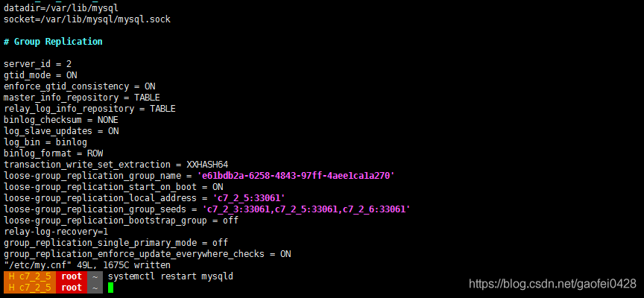Click the magenta group name UUID string
Viewport: 644px width, 298px height.
click(x=296, y=176)
